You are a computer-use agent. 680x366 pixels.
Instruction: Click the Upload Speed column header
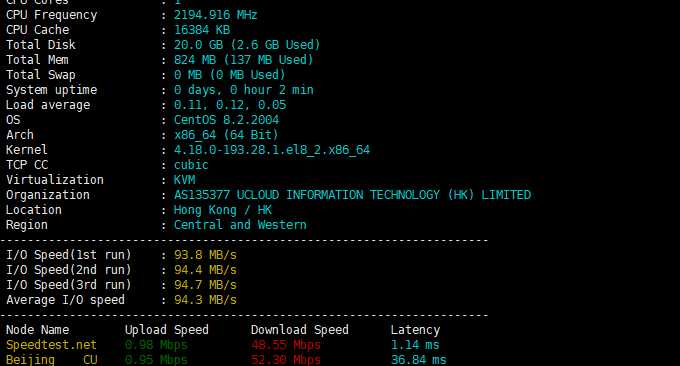coord(167,330)
